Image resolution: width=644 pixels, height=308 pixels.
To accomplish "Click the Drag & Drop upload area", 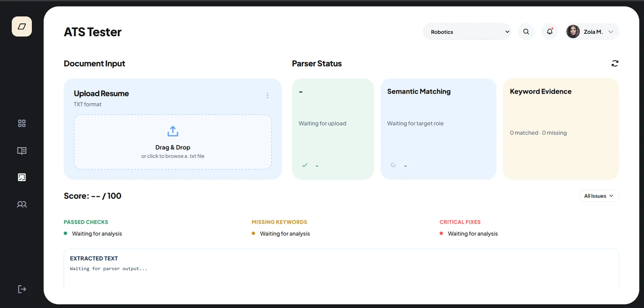I will coord(173,142).
